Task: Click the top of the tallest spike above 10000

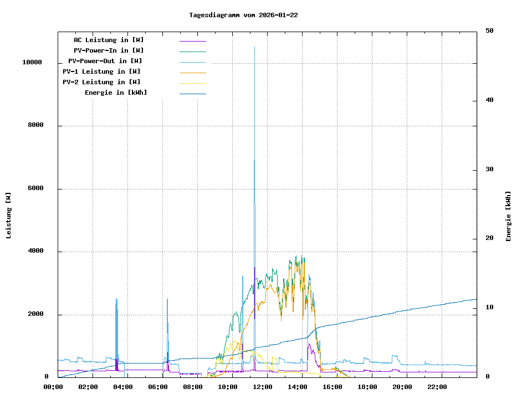Action: coord(254,48)
